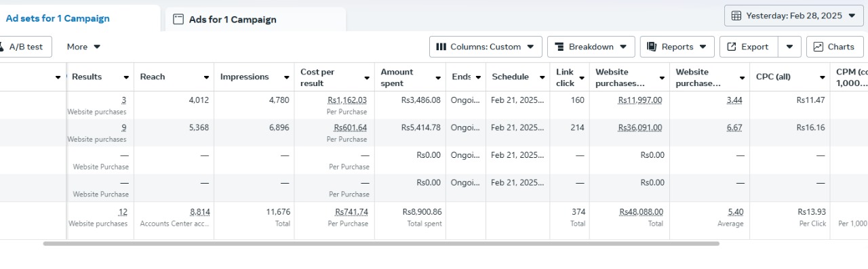Click the CPC (all) column header
868x269 pixels.
coord(773,77)
